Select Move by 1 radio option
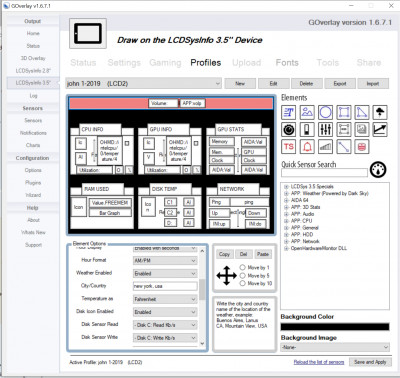Screen dimensions: 400x378 [242, 267]
